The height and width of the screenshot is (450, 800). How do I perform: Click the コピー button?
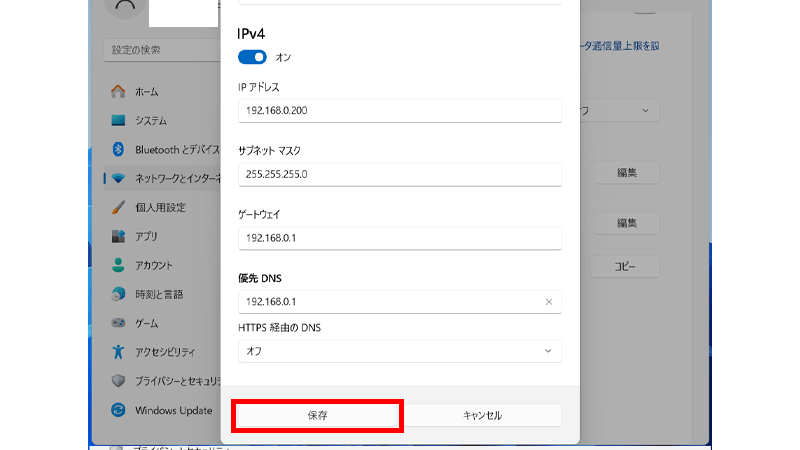point(624,266)
